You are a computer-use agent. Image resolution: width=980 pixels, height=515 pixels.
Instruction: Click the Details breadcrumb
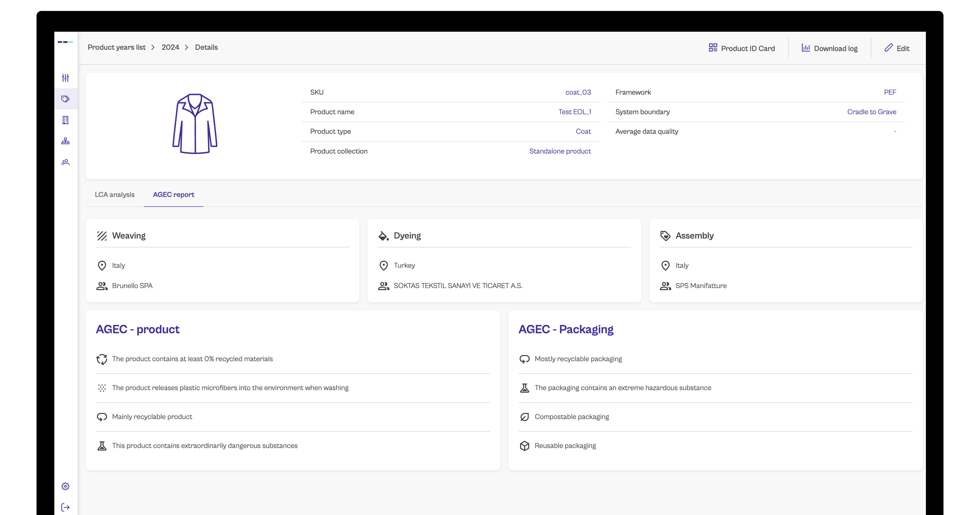[206, 47]
